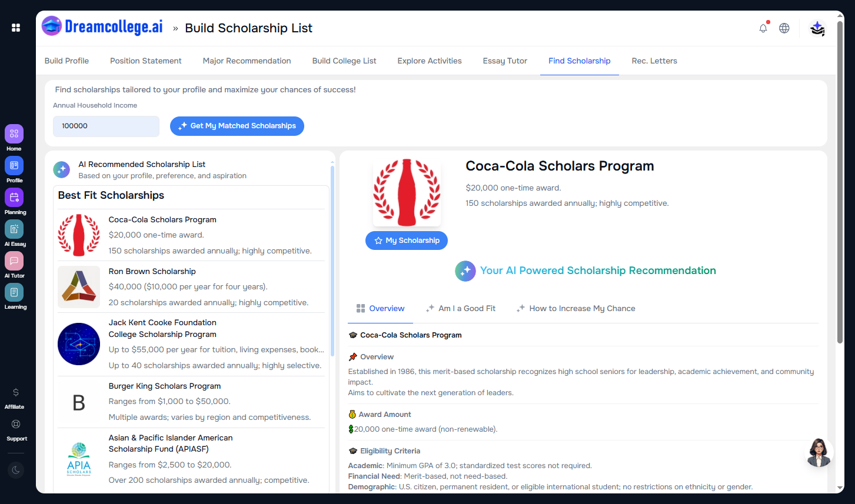The width and height of the screenshot is (855, 504).
Task: Open the chat assistant avatar
Action: 819,453
